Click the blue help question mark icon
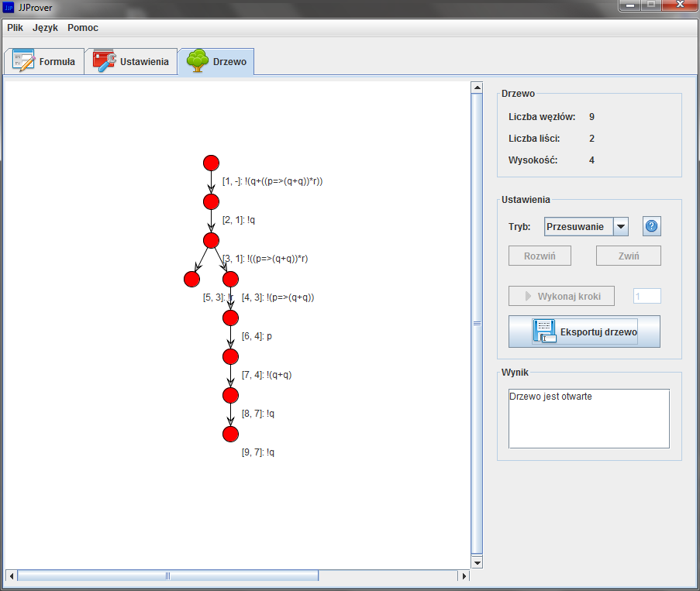This screenshot has height=591, width=700. [x=651, y=227]
